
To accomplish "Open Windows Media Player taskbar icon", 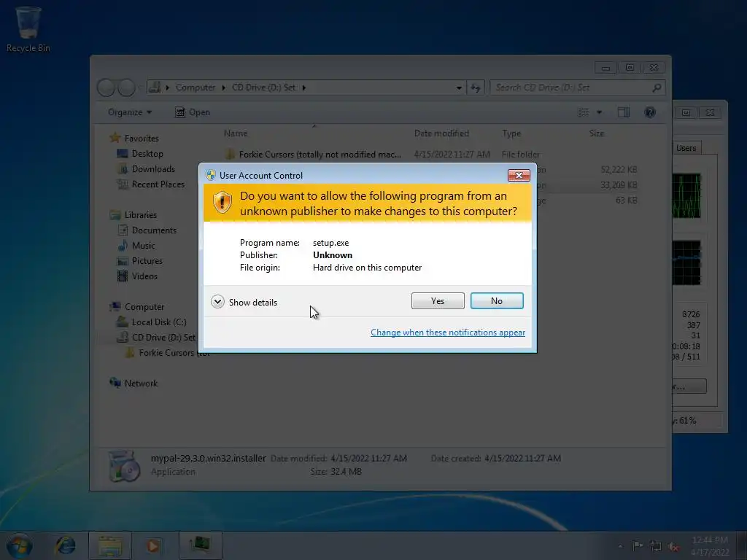I will tap(153, 545).
